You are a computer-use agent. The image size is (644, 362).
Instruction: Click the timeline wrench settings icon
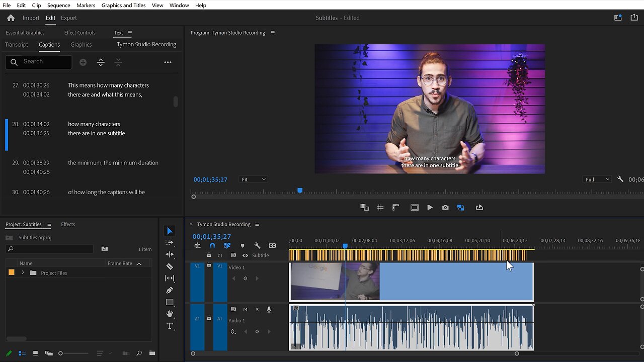[x=257, y=245]
